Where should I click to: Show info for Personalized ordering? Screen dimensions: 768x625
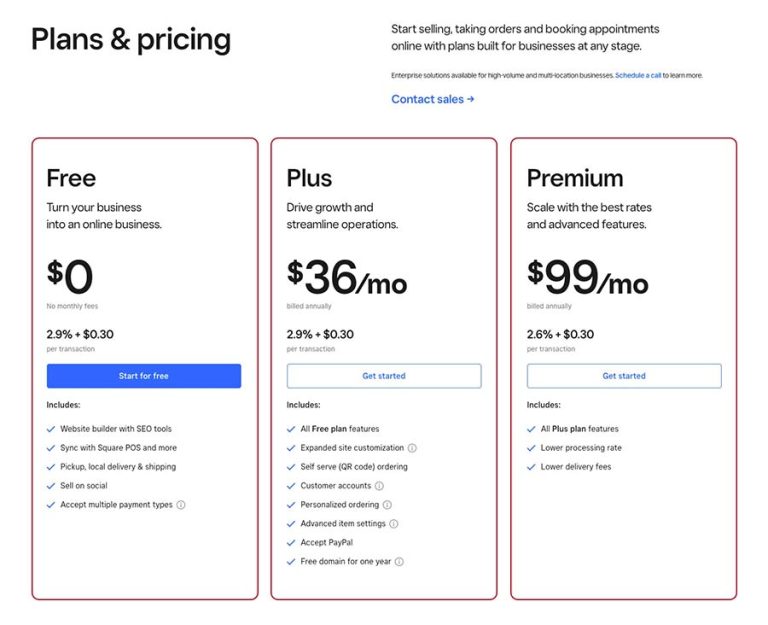tap(387, 505)
